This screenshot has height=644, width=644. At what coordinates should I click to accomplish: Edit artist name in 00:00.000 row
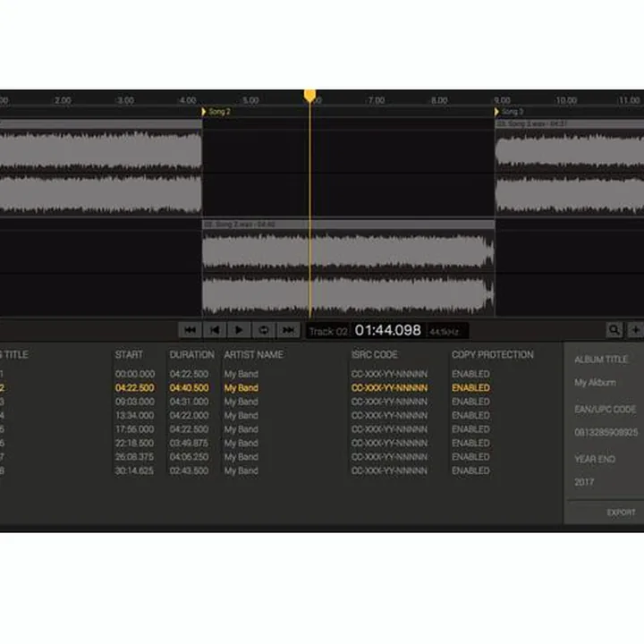241,374
